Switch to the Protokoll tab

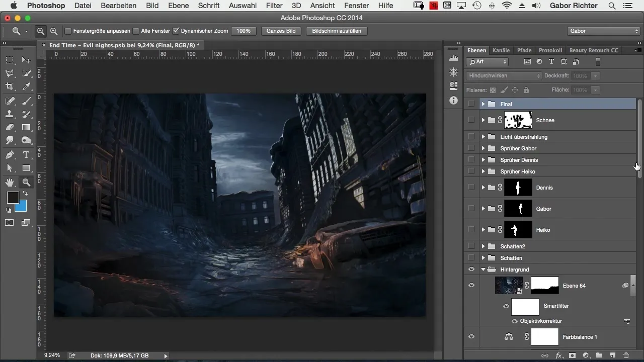click(550, 50)
